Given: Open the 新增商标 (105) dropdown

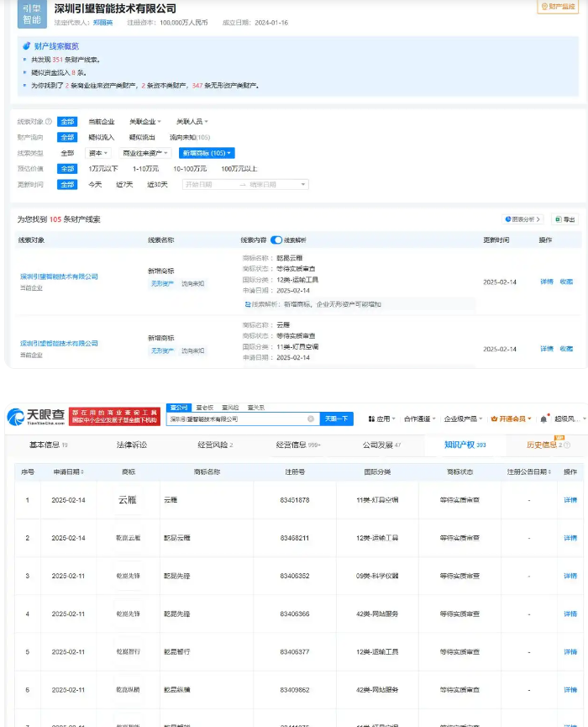Looking at the screenshot, I should 207,153.
